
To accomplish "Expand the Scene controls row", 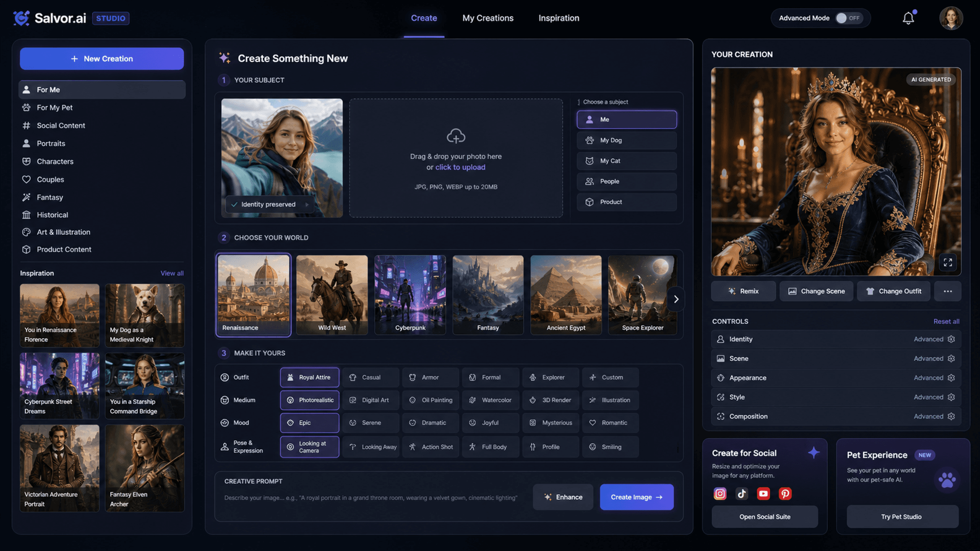I will tap(836, 358).
